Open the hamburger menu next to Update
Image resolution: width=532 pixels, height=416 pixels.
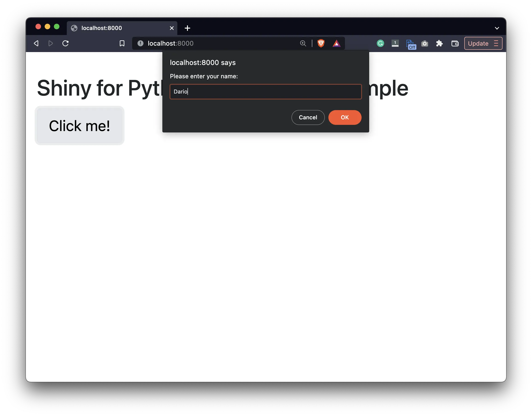click(x=496, y=43)
